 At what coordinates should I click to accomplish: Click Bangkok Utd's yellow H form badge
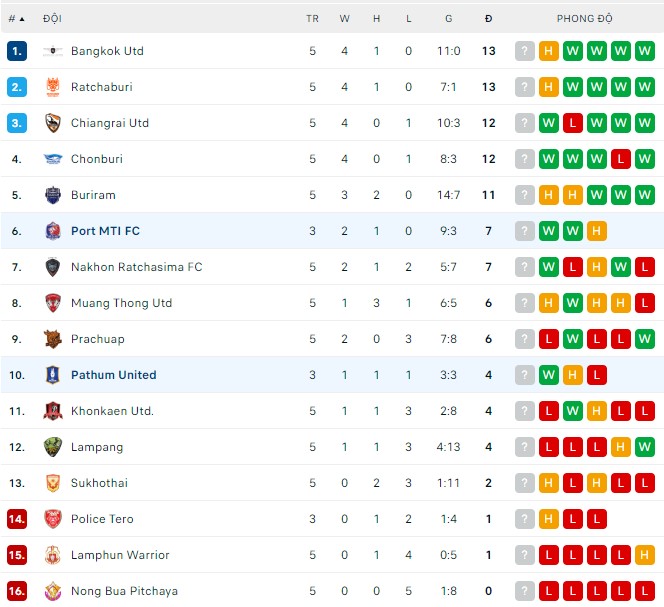tap(548, 51)
